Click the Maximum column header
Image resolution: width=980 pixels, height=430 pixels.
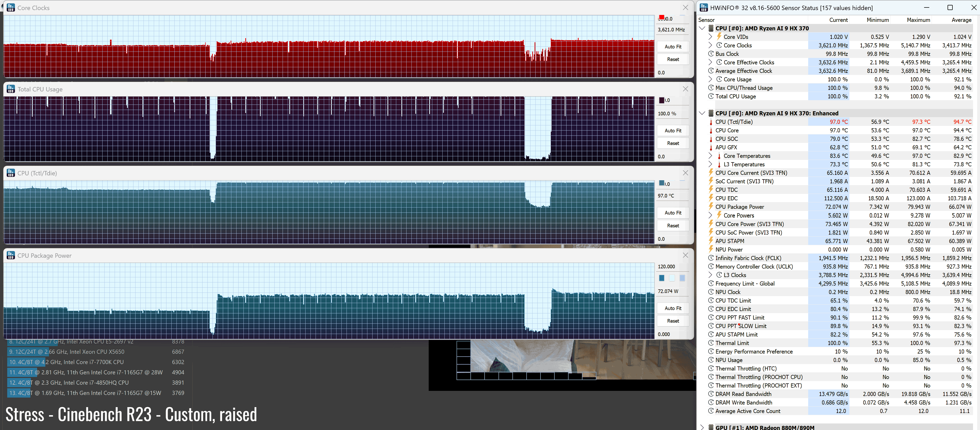[918, 20]
